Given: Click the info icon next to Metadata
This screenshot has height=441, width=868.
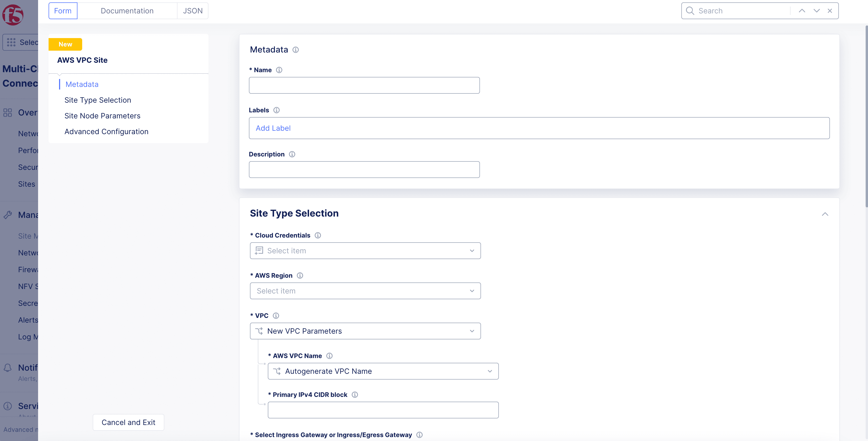Looking at the screenshot, I should [296, 50].
